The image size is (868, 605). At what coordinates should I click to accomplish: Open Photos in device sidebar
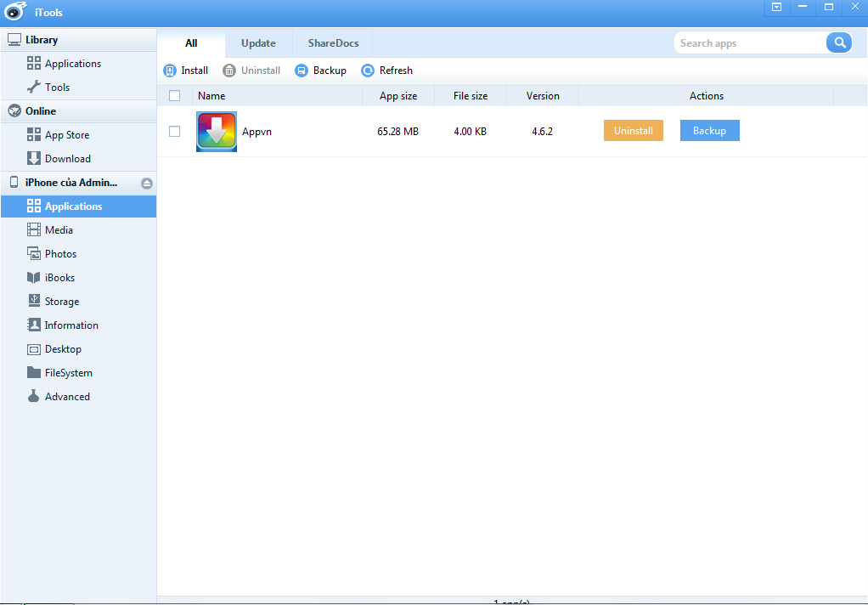[60, 254]
